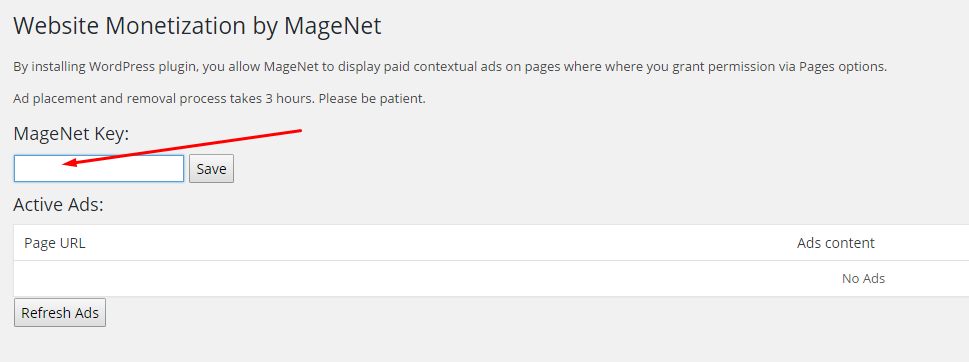This screenshot has width=969, height=362.
Task: Click the Website Monetization by MageNet heading
Action: click(197, 26)
